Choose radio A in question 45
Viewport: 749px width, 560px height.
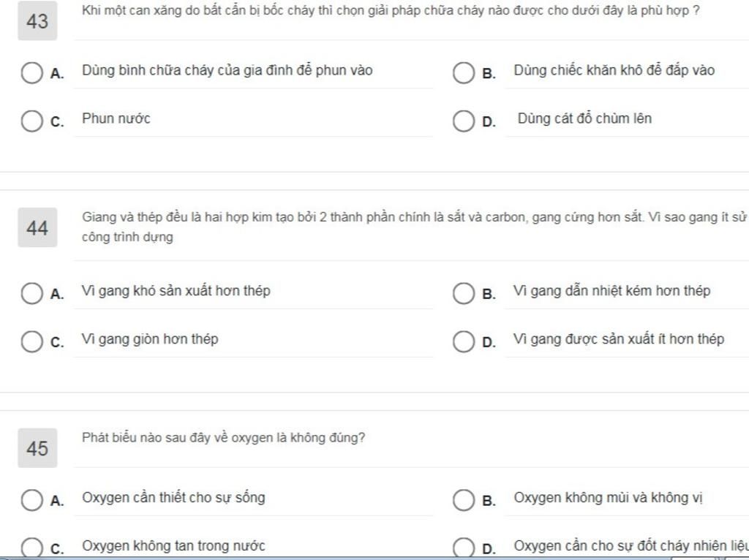(31, 501)
